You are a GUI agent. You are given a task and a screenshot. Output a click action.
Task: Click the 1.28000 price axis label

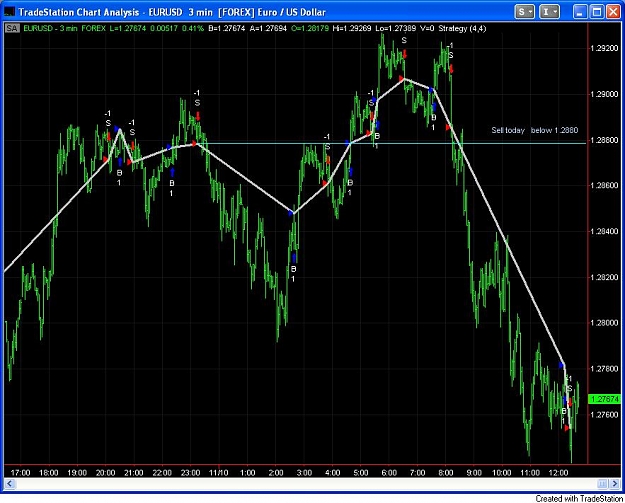pyautogui.click(x=605, y=323)
